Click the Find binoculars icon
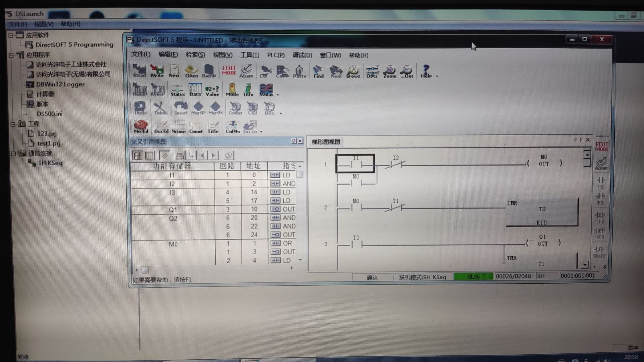This screenshot has height=362, width=644. click(x=318, y=71)
